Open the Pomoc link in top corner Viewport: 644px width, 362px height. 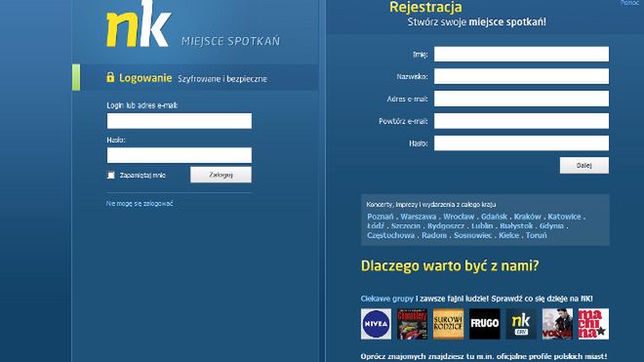629,3
